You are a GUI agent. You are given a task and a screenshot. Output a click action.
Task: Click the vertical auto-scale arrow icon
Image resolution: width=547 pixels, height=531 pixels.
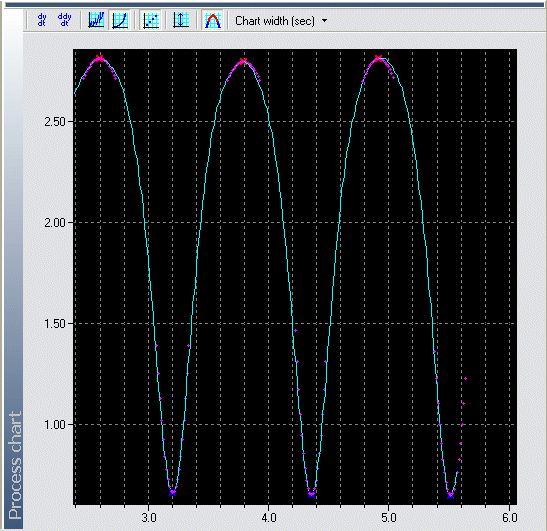(x=181, y=20)
